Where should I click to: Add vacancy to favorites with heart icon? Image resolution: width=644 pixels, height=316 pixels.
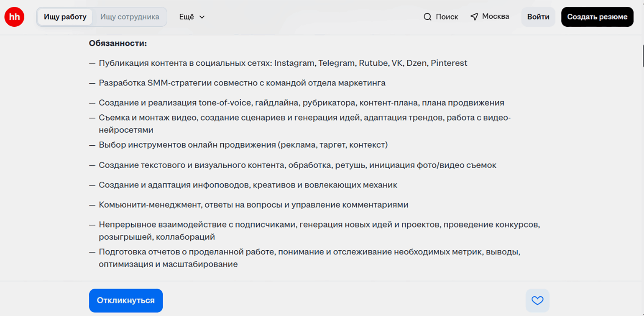coord(537,301)
